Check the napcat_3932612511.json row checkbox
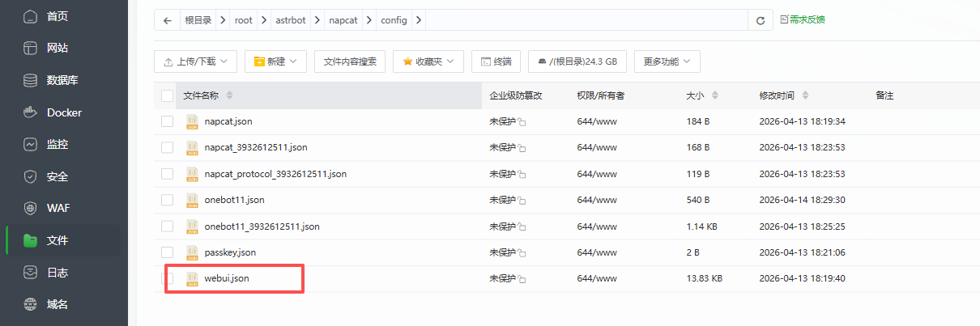Screen dimensions: 980x326 tap(168, 147)
